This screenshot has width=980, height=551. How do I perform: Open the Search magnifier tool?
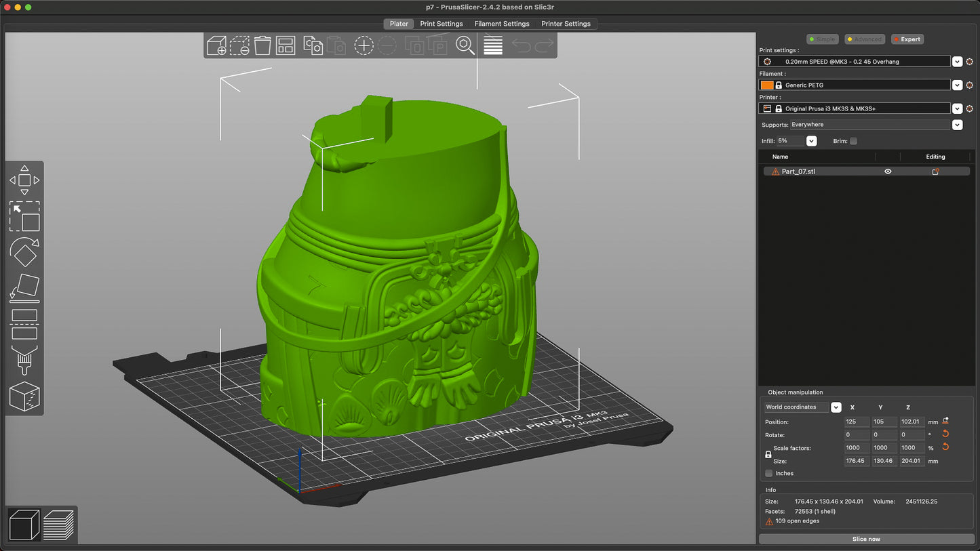coord(465,45)
